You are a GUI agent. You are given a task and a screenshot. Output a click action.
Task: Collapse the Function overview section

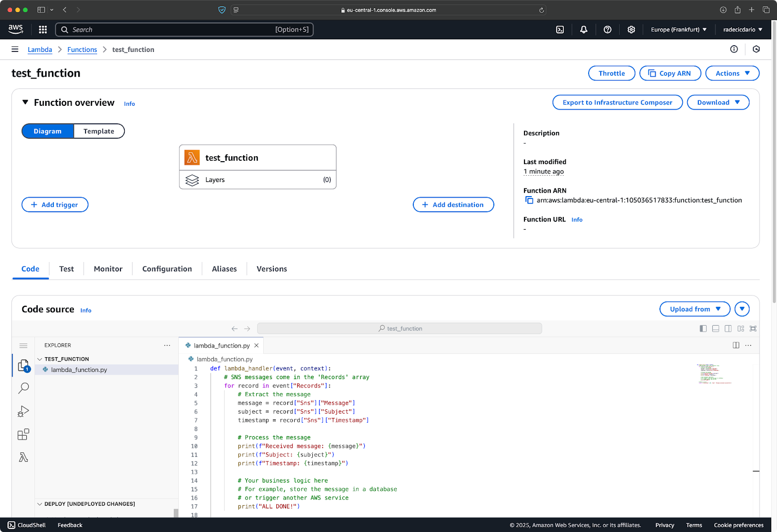pos(25,102)
